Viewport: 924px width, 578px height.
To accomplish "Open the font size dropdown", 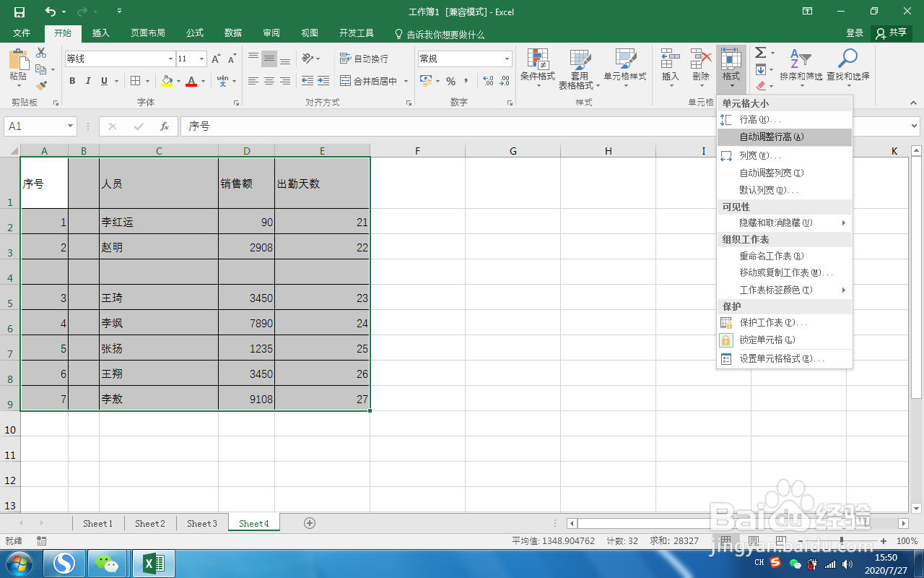I will click(x=203, y=59).
